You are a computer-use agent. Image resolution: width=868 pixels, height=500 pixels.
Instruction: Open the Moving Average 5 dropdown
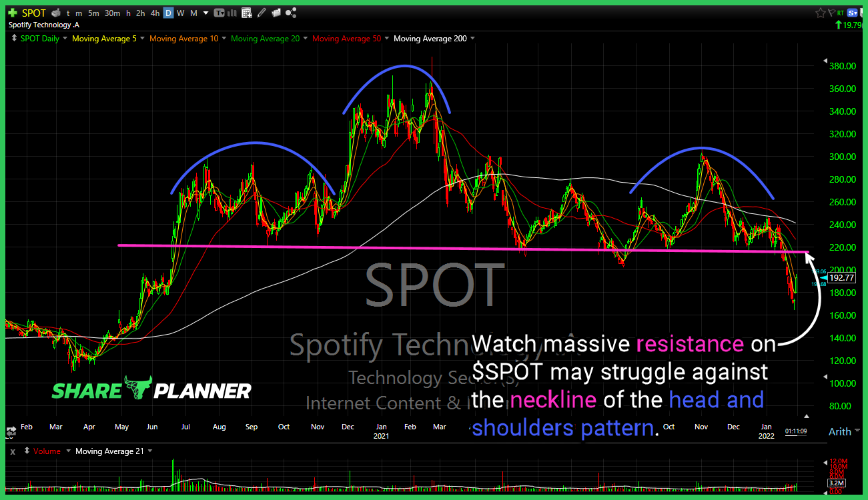click(x=108, y=39)
